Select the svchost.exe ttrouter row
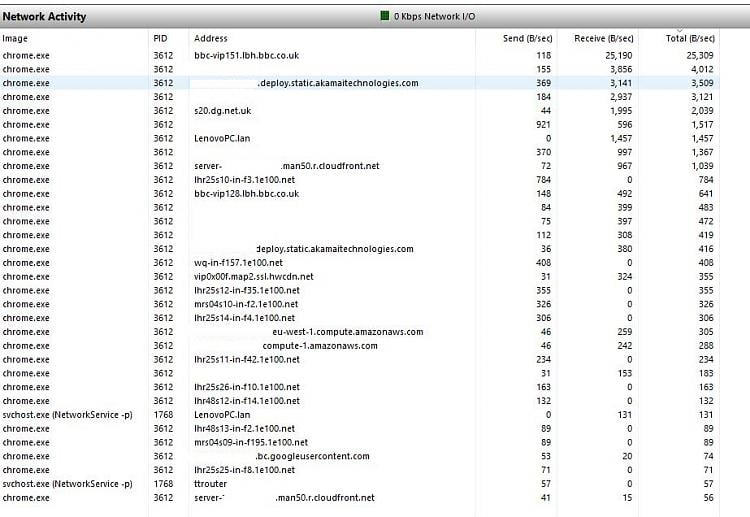Screen dimensions: 750x517 [360, 484]
